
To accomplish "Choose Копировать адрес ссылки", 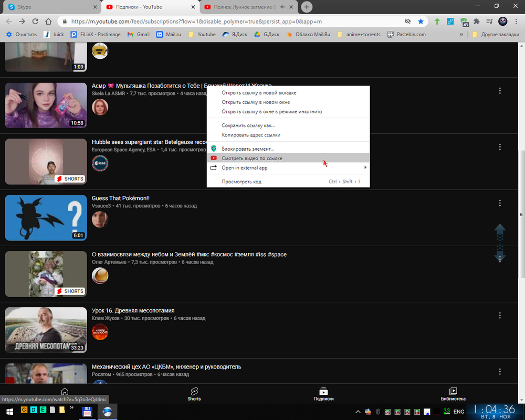I will 288,134.
